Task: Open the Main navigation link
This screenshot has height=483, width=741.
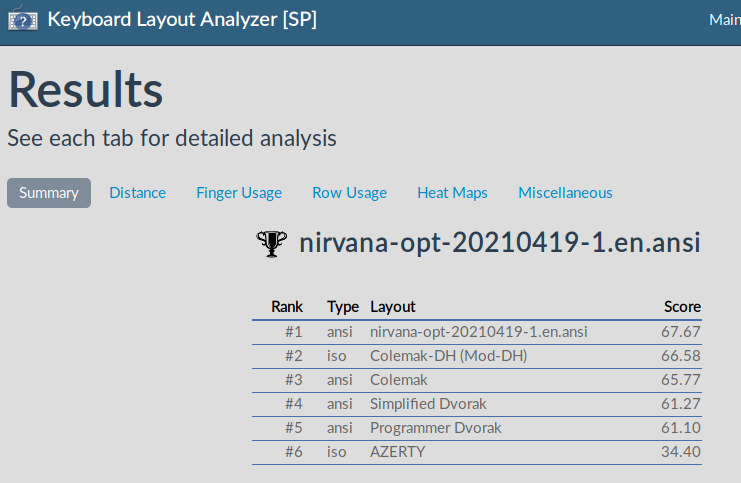Action: point(724,20)
